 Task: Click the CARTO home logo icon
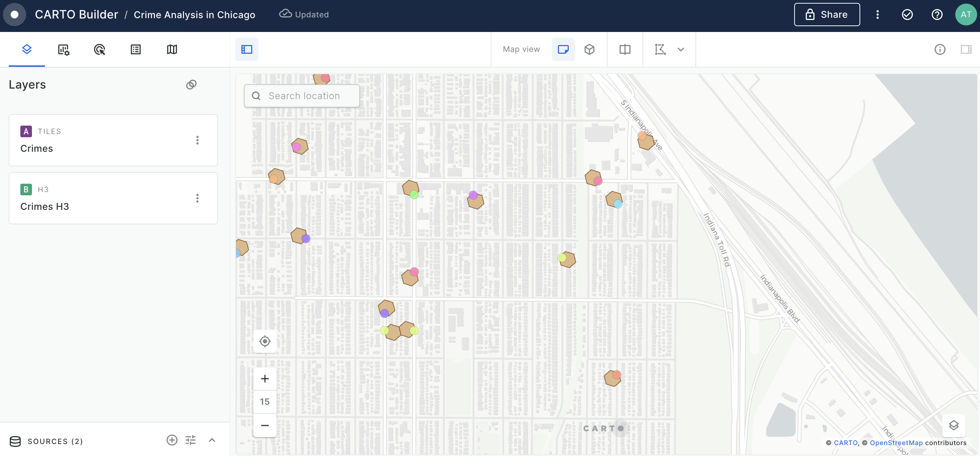[x=15, y=15]
